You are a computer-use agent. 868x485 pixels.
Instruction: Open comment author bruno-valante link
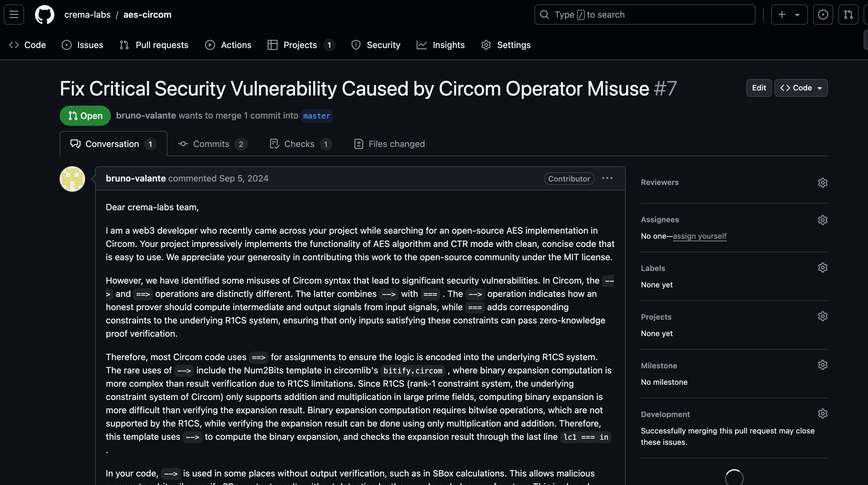pyautogui.click(x=136, y=178)
